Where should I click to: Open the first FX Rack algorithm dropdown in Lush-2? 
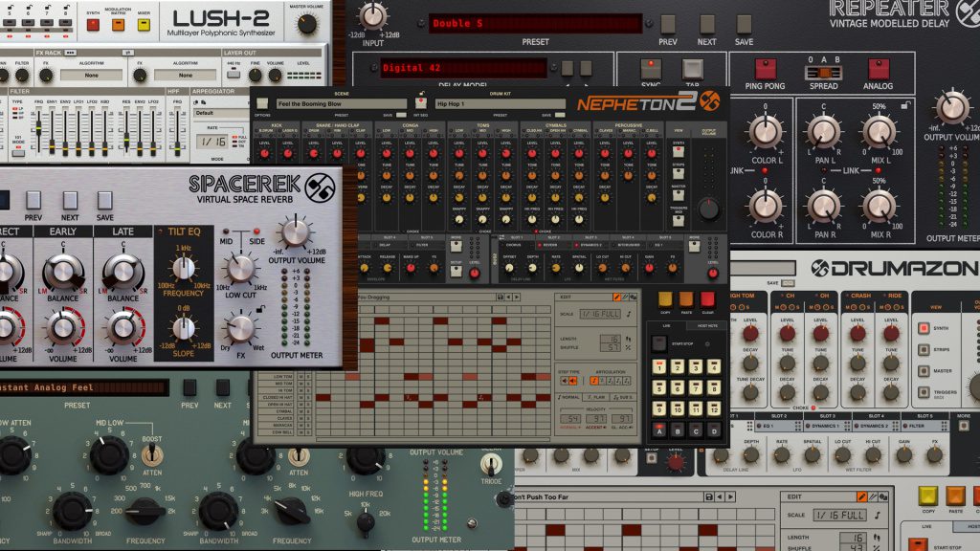pyautogui.click(x=91, y=75)
